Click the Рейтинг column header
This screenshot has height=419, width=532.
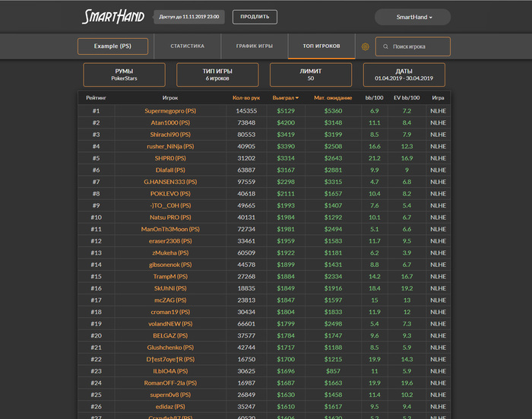(x=96, y=98)
